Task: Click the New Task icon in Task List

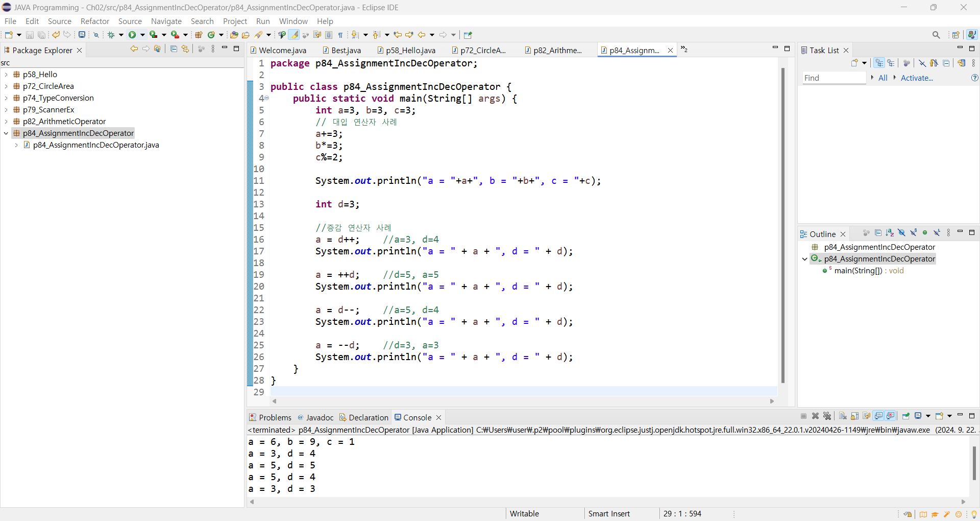Action: 854,63
